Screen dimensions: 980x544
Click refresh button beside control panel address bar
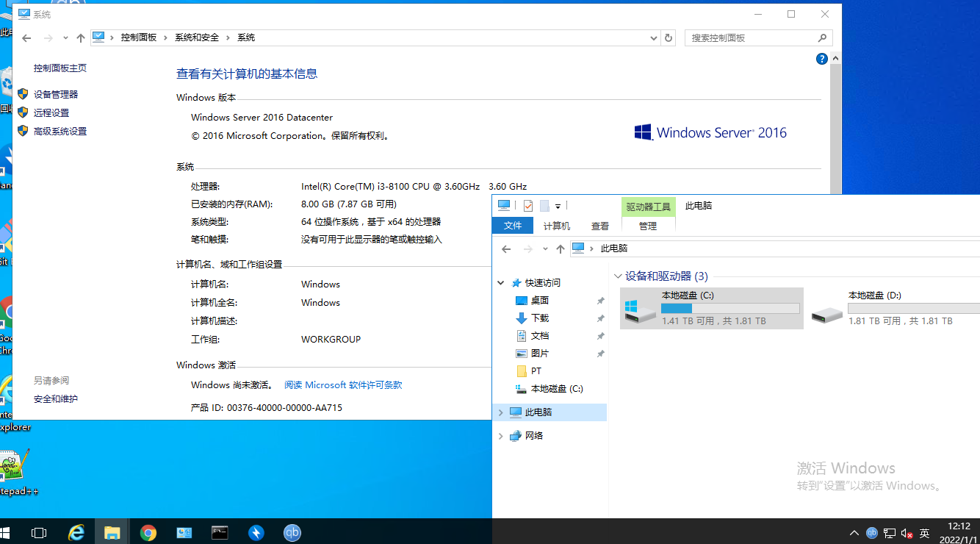pos(668,37)
